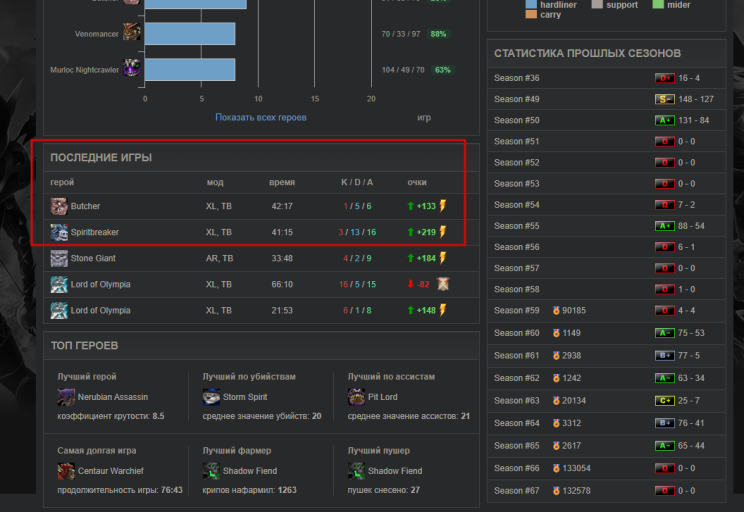The height and width of the screenshot is (512, 744).
Task: Click the A+ rank badge of Season #50
Action: [664, 121]
